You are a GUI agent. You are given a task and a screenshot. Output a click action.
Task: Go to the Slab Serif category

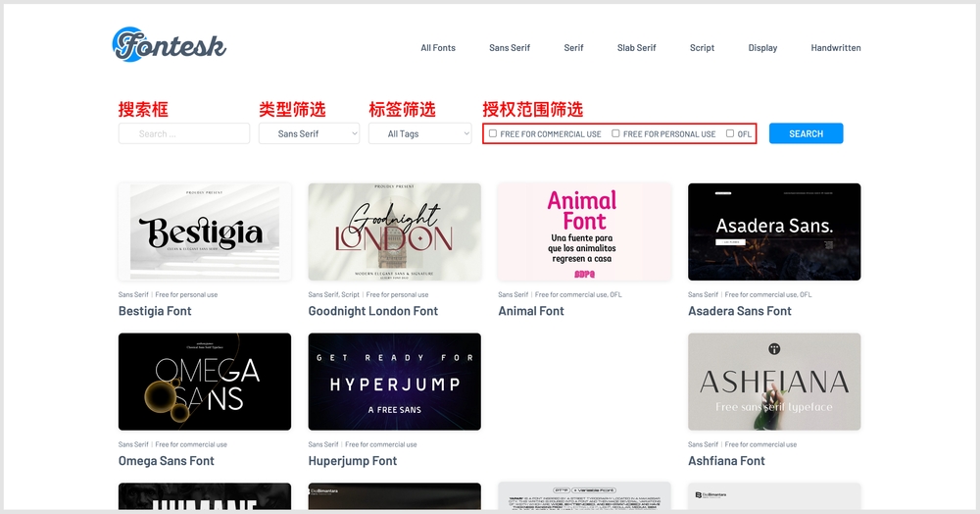[x=636, y=48]
